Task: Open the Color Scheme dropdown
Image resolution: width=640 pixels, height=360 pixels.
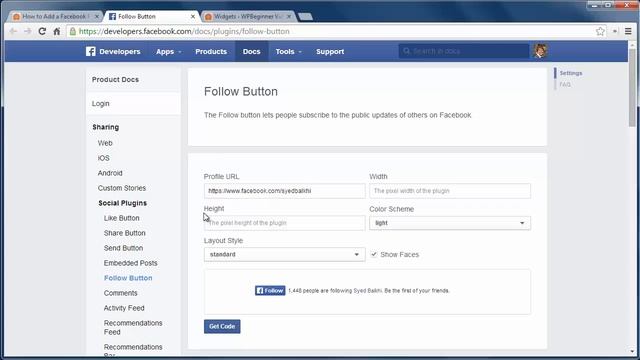Action: click(x=450, y=223)
